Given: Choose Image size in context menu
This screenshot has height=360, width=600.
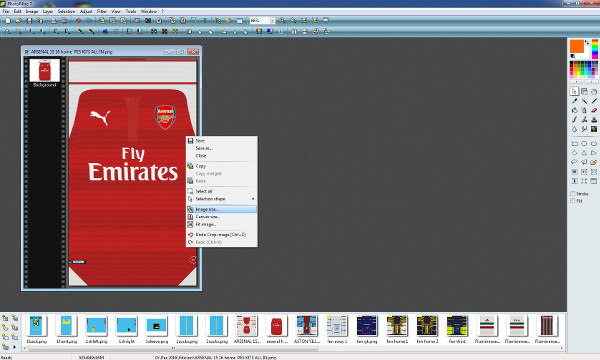Looking at the screenshot, I should click(222, 209).
